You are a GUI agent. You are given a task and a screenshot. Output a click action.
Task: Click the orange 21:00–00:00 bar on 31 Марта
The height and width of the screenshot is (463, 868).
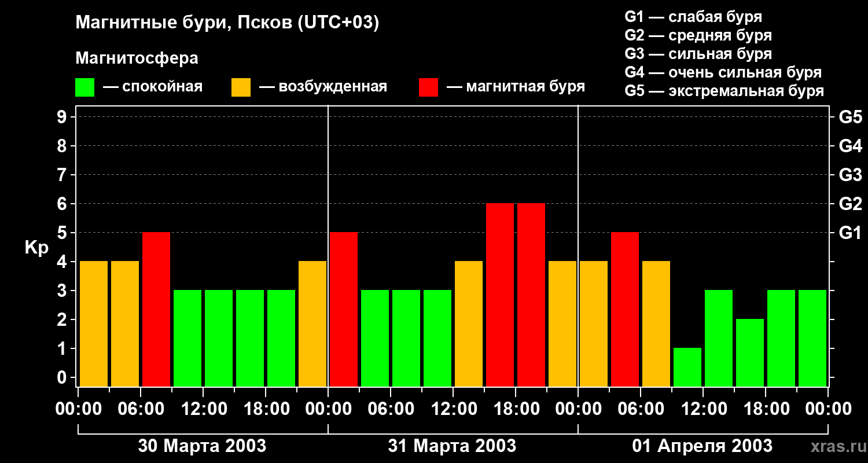pyautogui.click(x=562, y=324)
